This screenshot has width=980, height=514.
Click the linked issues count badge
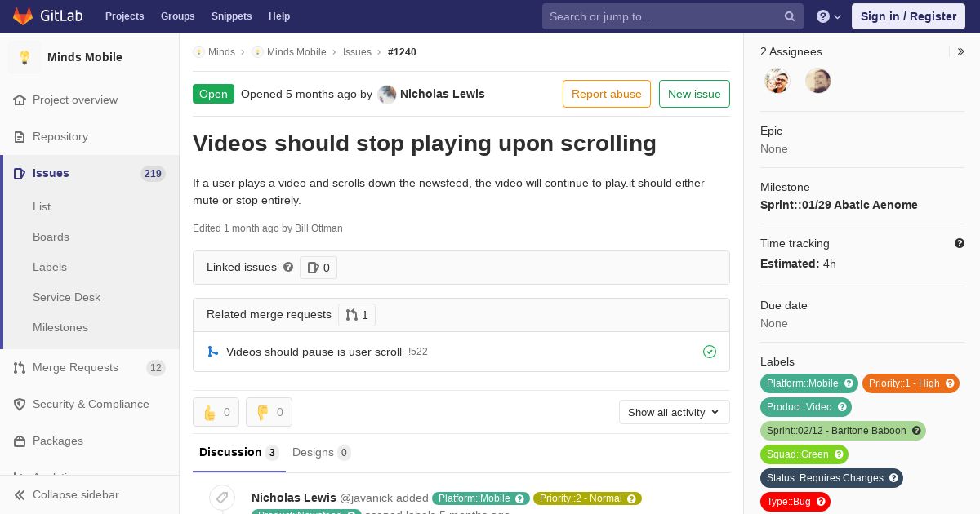pyautogui.click(x=318, y=268)
